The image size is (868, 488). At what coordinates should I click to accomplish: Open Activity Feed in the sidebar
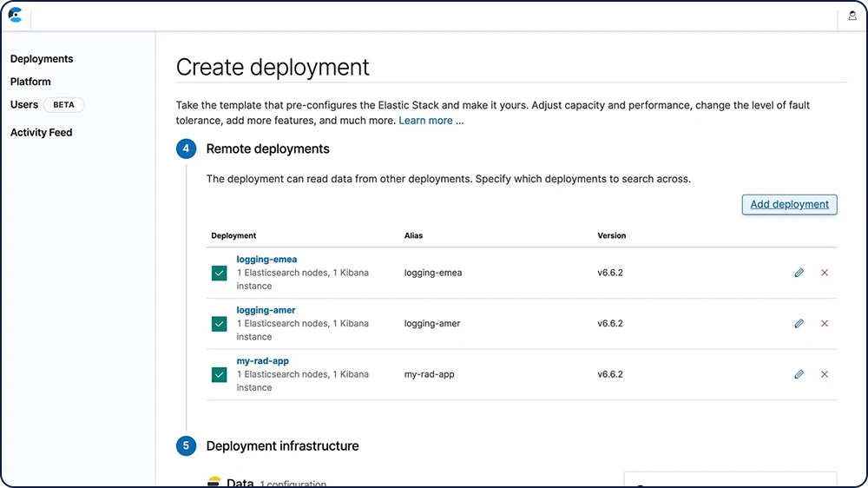point(42,132)
